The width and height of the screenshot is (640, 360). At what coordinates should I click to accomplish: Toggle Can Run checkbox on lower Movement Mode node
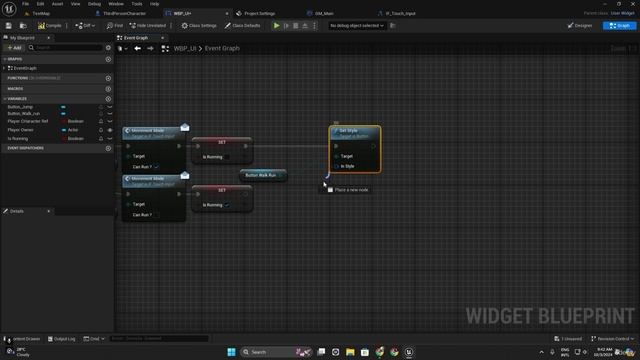click(156, 215)
